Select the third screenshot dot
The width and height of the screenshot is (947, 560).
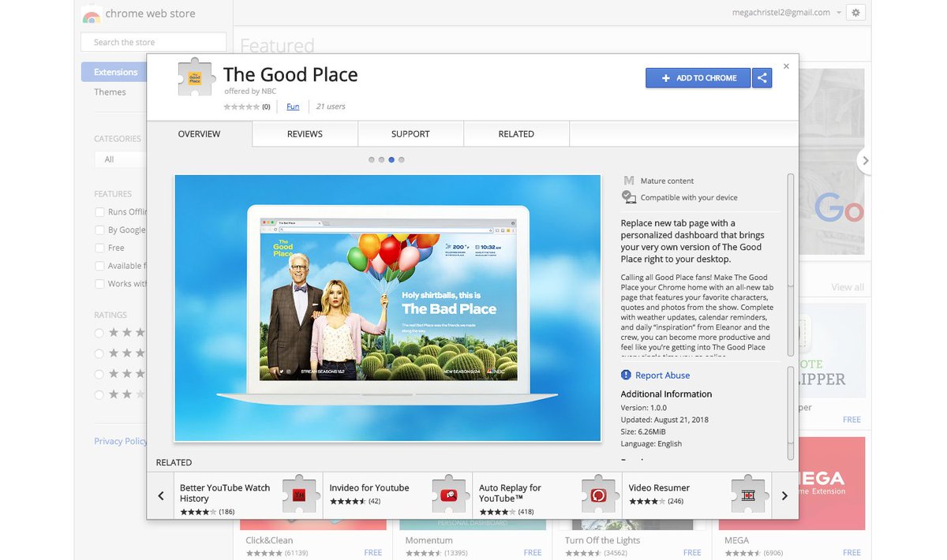click(x=391, y=159)
